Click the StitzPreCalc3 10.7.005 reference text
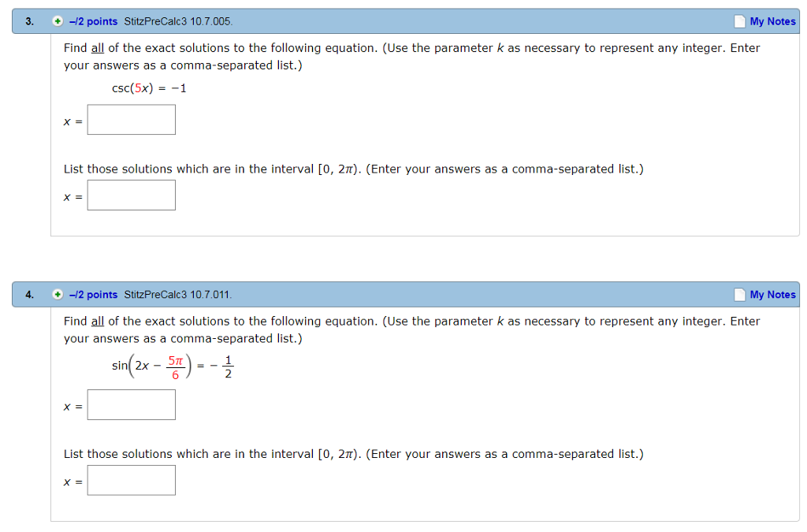The width and height of the screenshot is (807, 532). point(178,21)
